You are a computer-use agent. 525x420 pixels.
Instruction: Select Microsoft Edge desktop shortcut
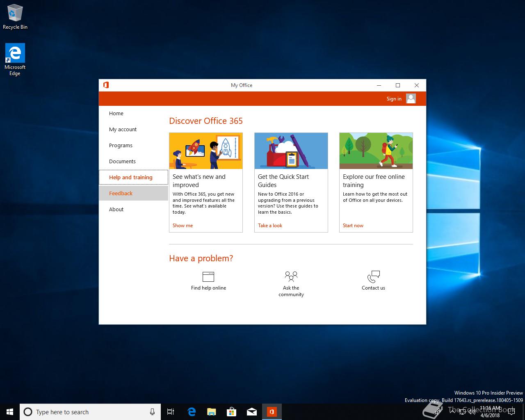[15, 60]
